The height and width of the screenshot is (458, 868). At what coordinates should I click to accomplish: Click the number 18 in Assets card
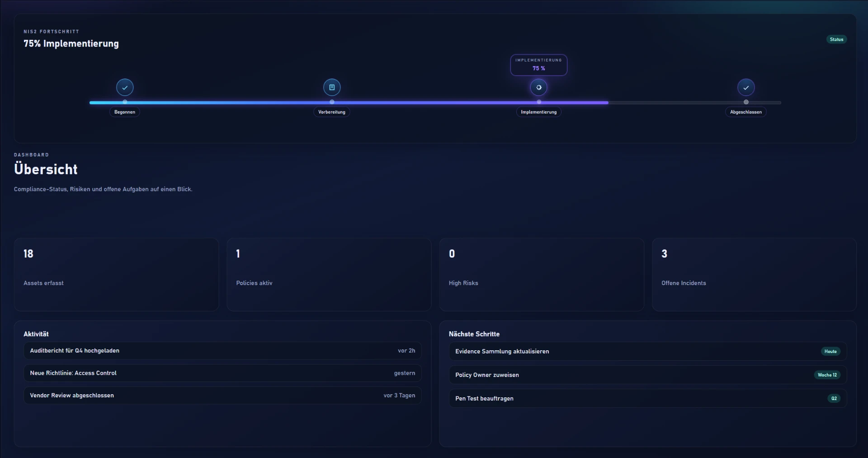click(x=28, y=253)
